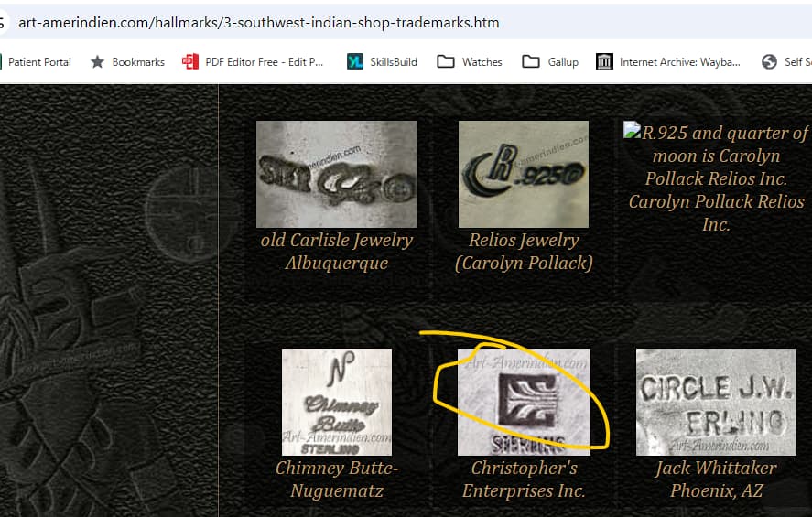The height and width of the screenshot is (517, 812).
Task: Click the Bookmarks star icon
Action: pos(97,62)
